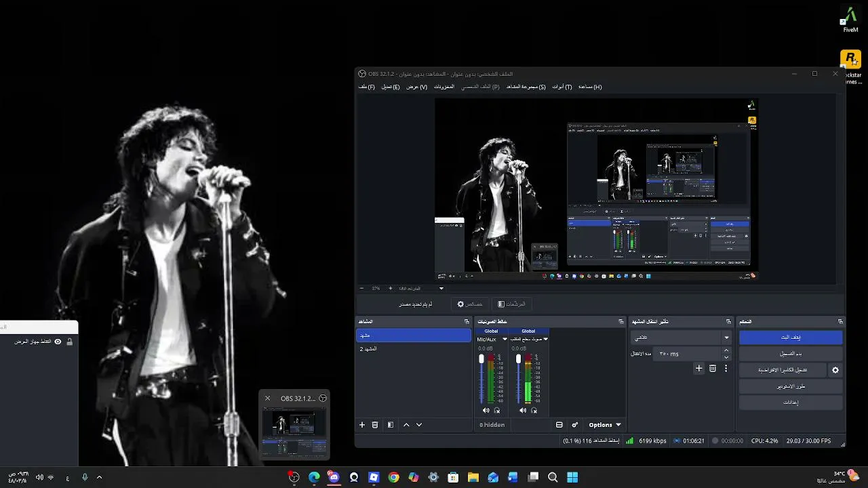Open the File (F) menu
The width and height of the screenshot is (868, 488).
tap(367, 87)
